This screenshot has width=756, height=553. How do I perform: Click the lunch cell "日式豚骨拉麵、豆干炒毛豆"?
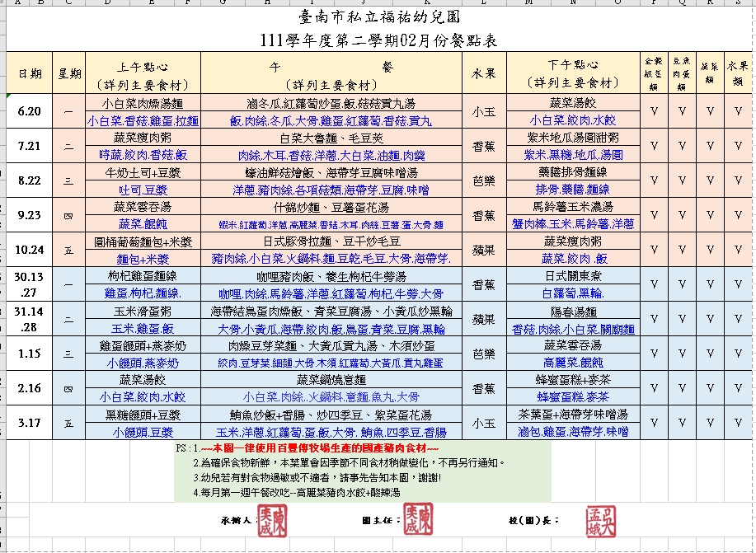click(331, 241)
